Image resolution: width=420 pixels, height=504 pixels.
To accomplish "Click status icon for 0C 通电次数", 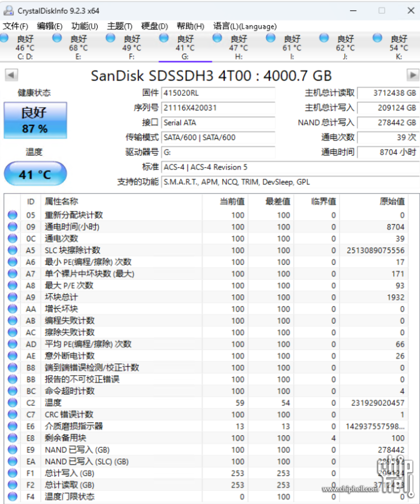I will pyautogui.click(x=12, y=238).
